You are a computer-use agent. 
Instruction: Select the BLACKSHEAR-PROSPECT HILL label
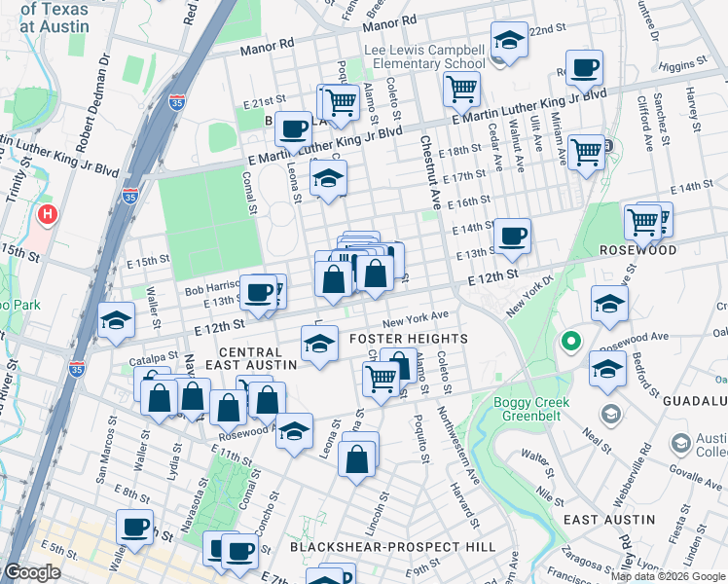tap(393, 547)
